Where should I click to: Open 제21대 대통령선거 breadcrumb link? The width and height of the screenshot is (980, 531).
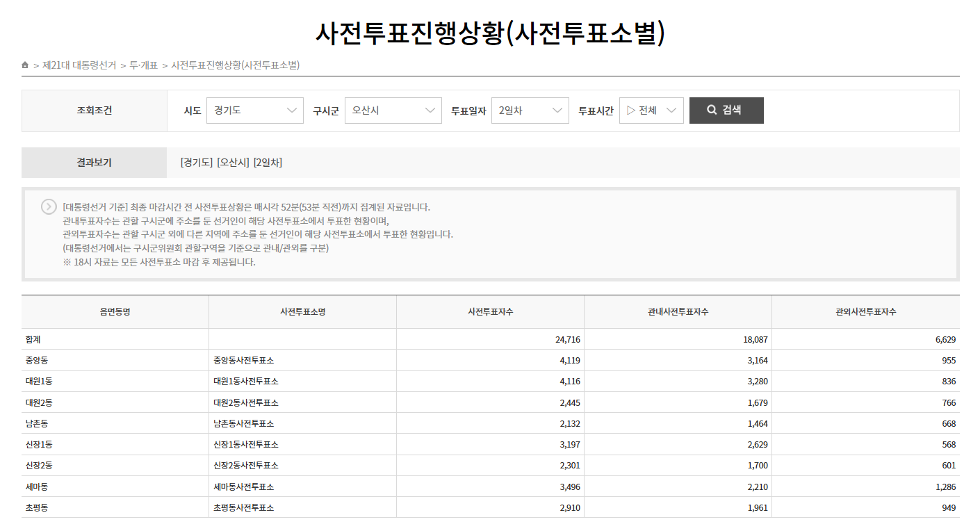coord(79,65)
